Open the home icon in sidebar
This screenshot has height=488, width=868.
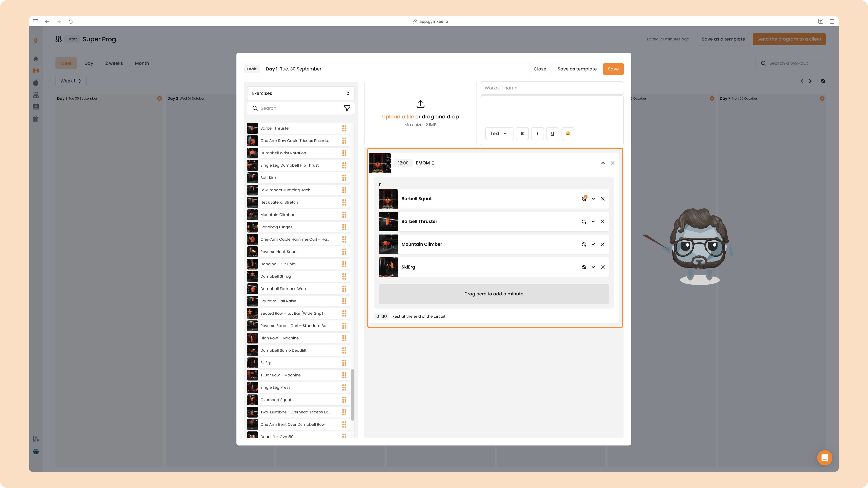36,59
